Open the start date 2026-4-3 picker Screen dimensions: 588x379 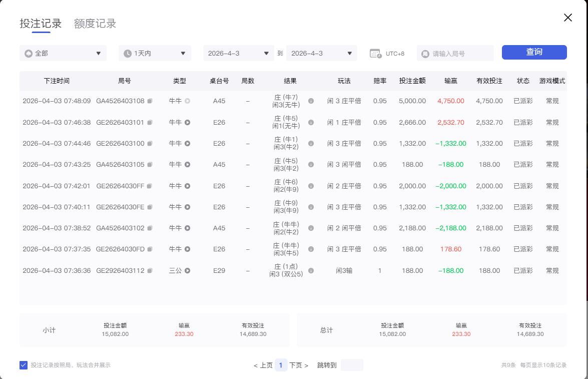tap(239, 52)
